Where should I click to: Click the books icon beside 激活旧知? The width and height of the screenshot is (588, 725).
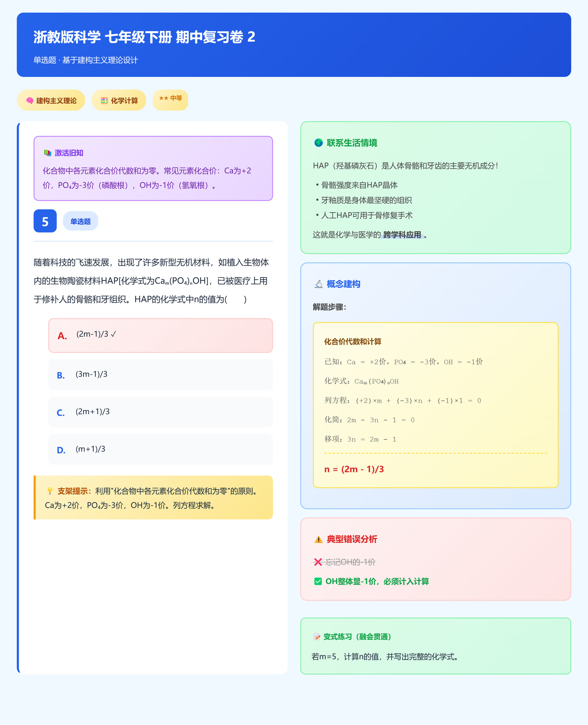point(47,153)
